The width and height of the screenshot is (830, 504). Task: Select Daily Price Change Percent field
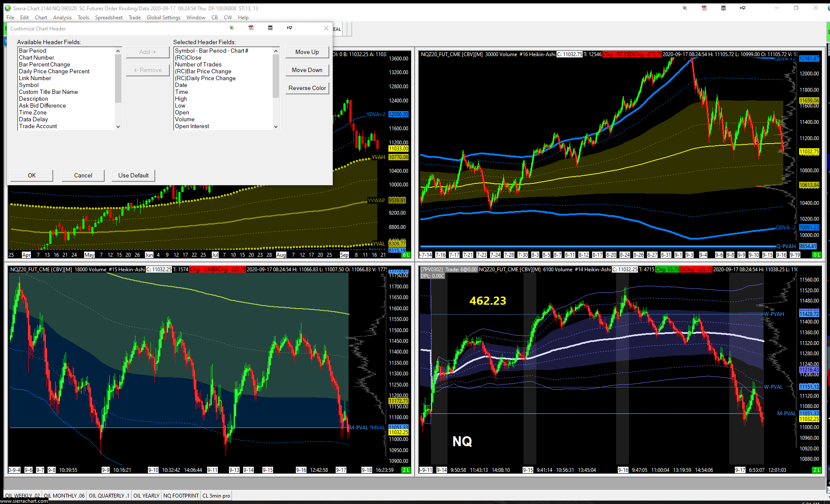pos(54,71)
